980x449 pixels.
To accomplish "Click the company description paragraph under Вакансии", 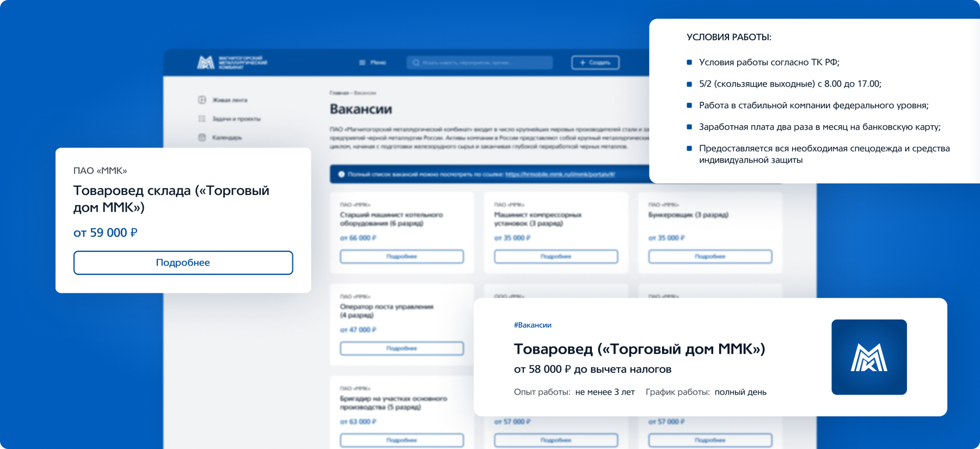I will tap(489, 138).
